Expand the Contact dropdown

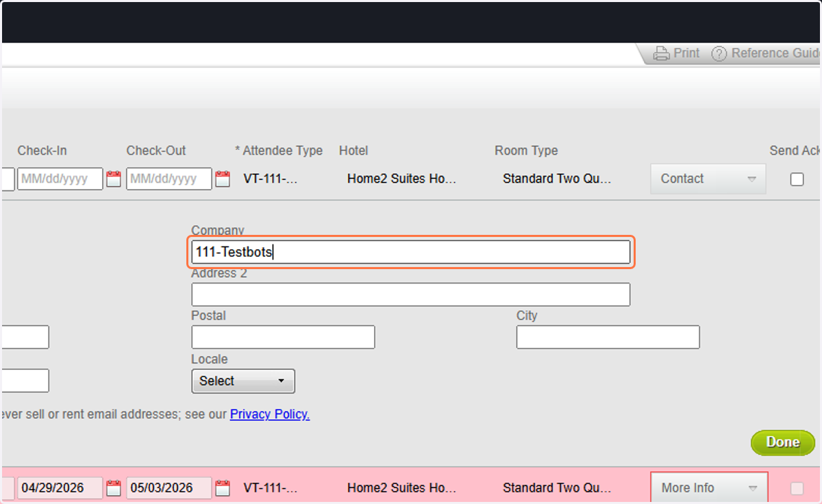pos(708,179)
